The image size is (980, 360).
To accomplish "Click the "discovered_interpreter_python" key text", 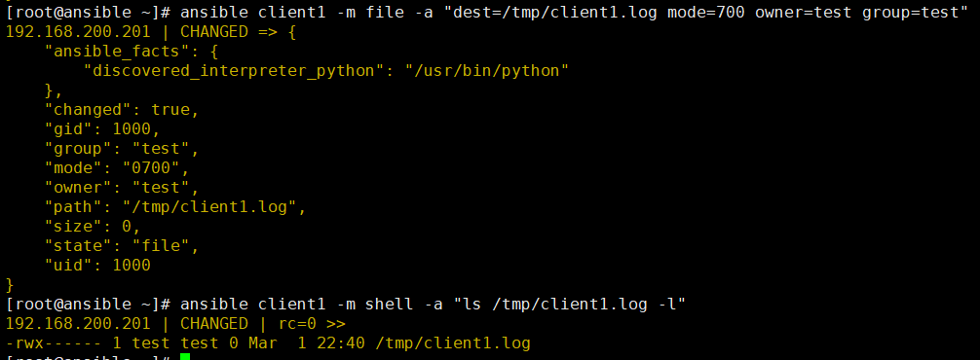I will click(x=233, y=70).
